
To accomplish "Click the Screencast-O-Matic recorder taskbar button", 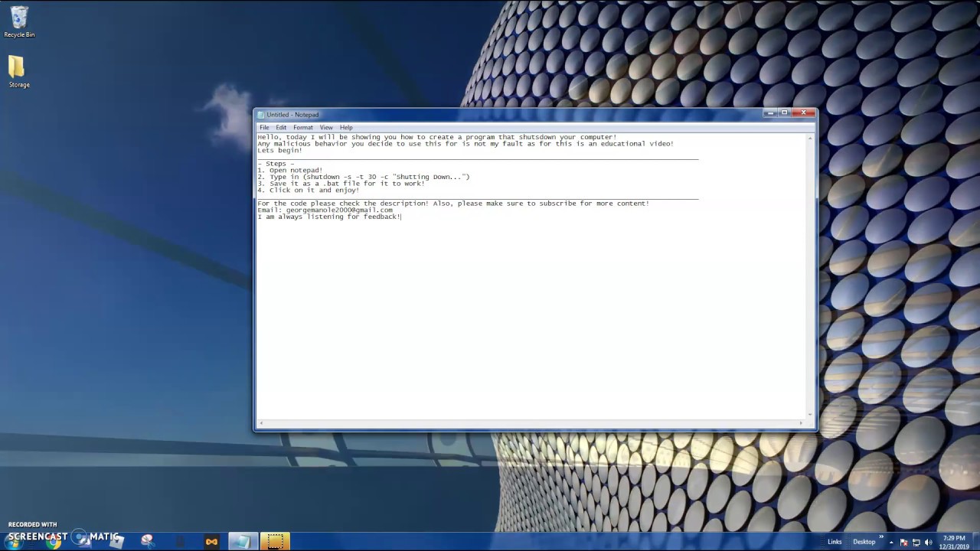I will point(276,542).
